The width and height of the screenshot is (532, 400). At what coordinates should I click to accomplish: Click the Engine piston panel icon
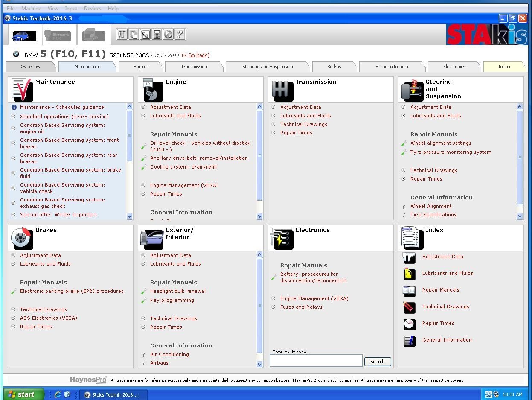tap(153, 90)
